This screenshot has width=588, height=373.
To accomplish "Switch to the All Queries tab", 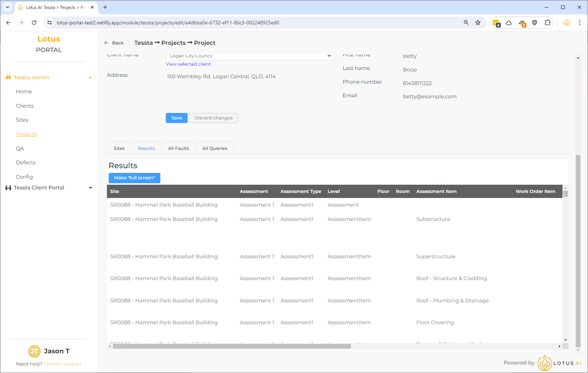I will 215,148.
